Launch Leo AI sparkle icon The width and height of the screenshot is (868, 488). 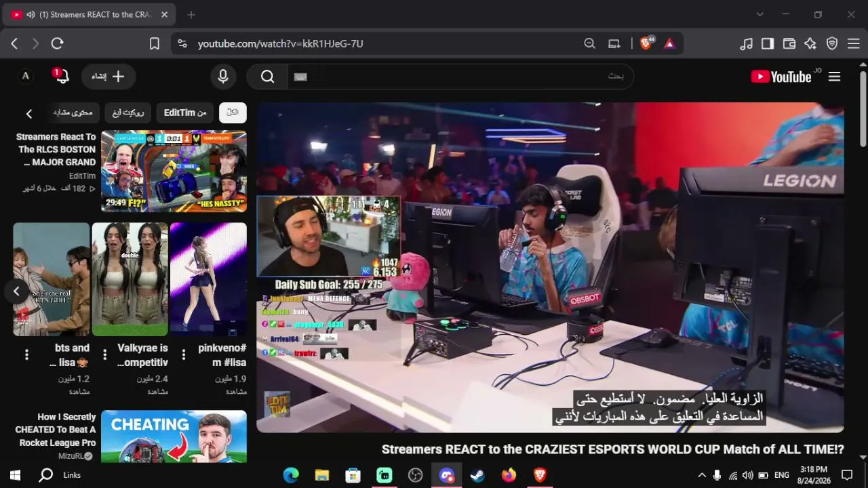point(810,43)
